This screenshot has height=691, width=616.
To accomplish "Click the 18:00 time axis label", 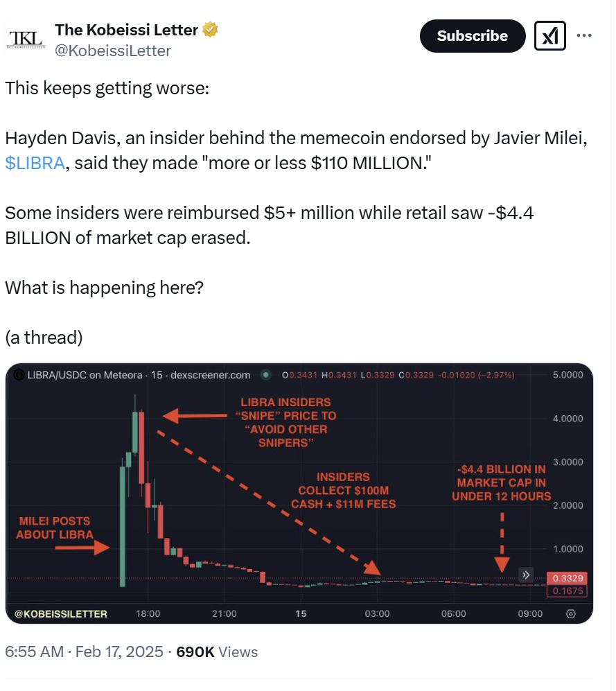I will point(148,613).
